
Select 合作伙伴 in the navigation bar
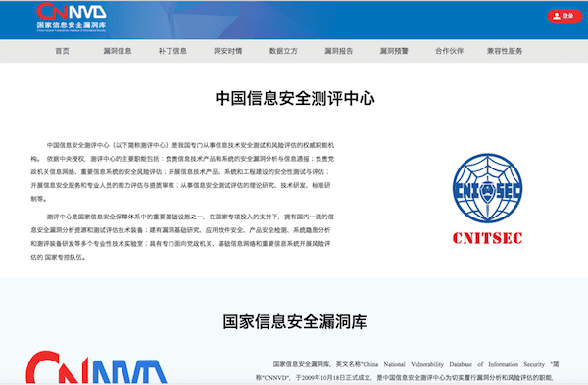pyautogui.click(x=449, y=51)
